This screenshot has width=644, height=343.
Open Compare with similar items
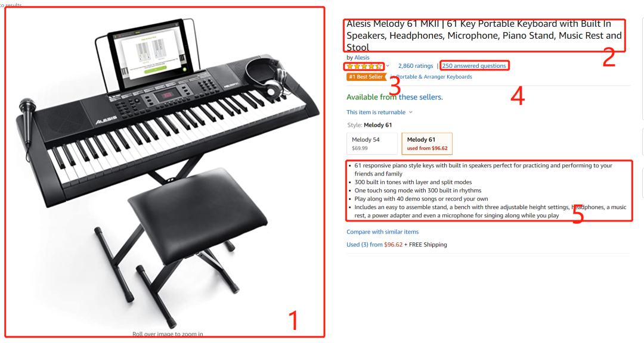(382, 232)
